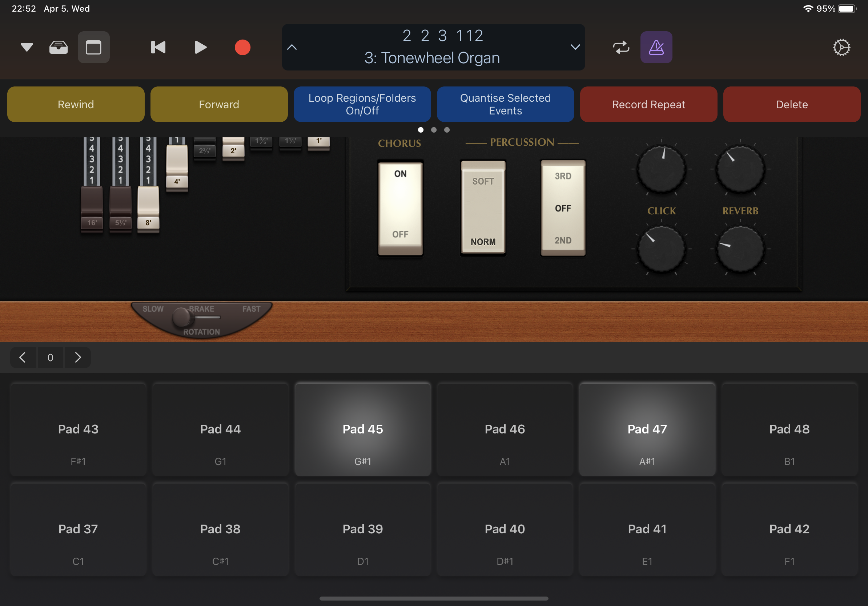Screen dimensions: 868x606
Task: Start recording with the red button
Action: [242, 48]
